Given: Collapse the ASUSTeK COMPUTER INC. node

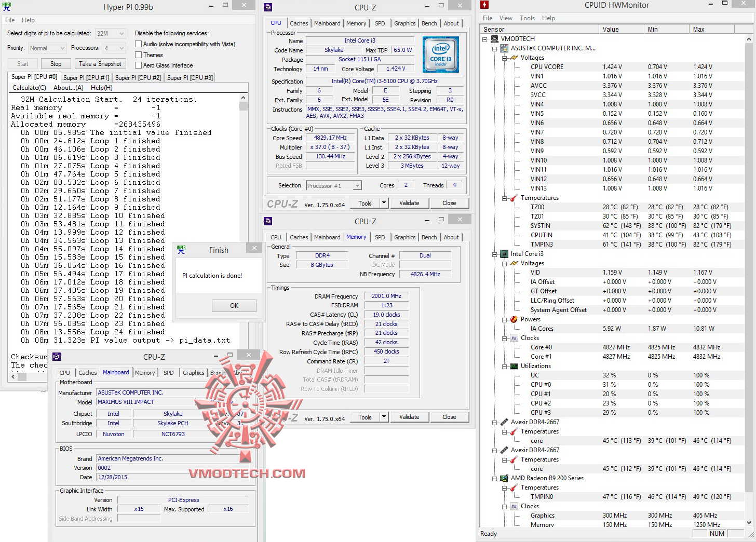Looking at the screenshot, I should (x=494, y=48).
